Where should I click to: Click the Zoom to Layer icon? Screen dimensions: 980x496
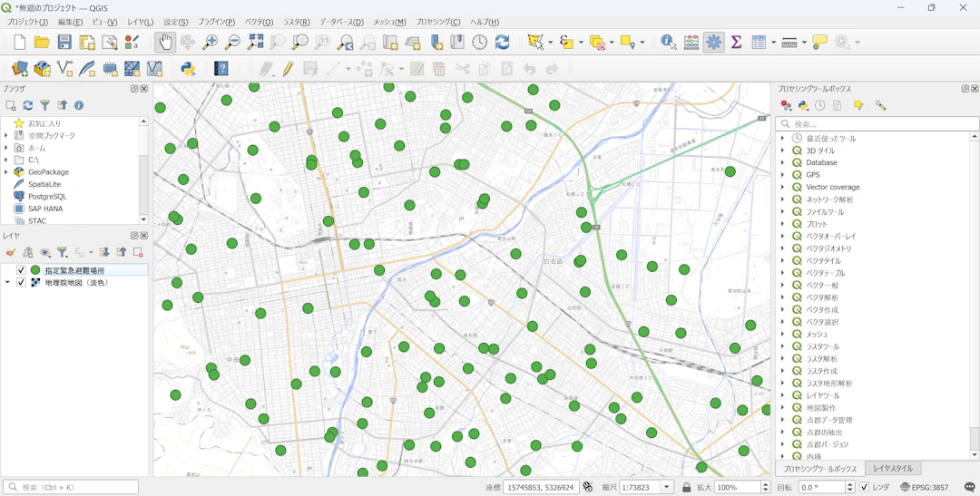click(300, 42)
